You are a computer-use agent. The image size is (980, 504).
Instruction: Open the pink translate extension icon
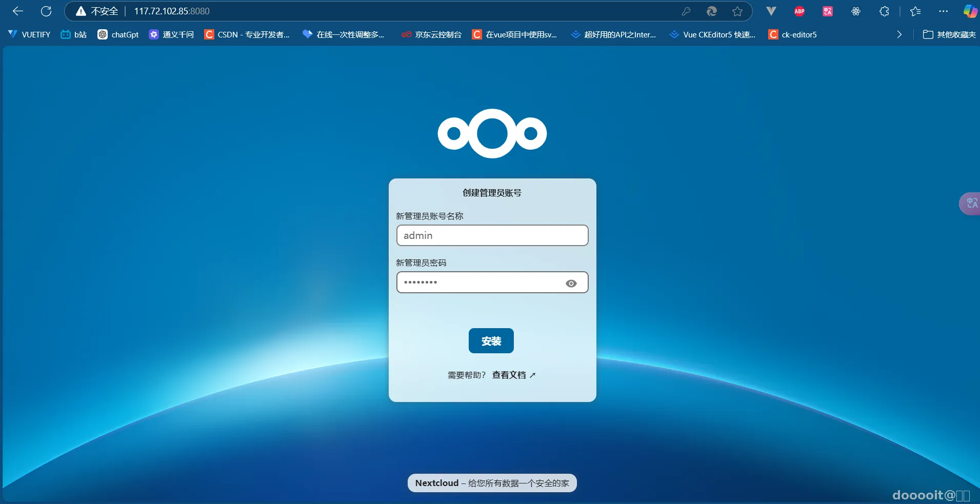coord(828,11)
